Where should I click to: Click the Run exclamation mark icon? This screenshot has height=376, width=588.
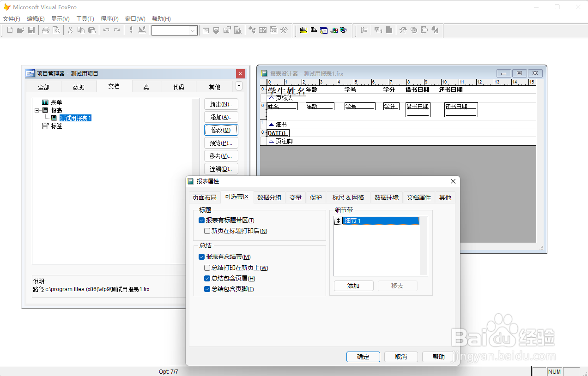(131, 30)
